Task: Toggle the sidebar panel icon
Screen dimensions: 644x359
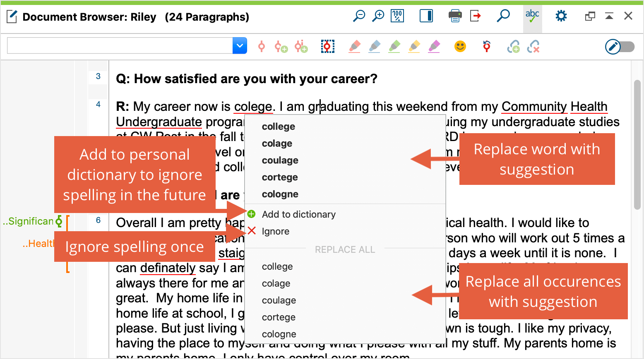Action: coord(426,16)
